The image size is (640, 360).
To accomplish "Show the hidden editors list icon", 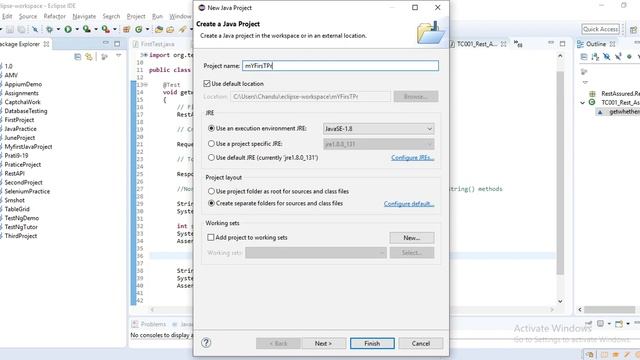I will coord(518,43).
